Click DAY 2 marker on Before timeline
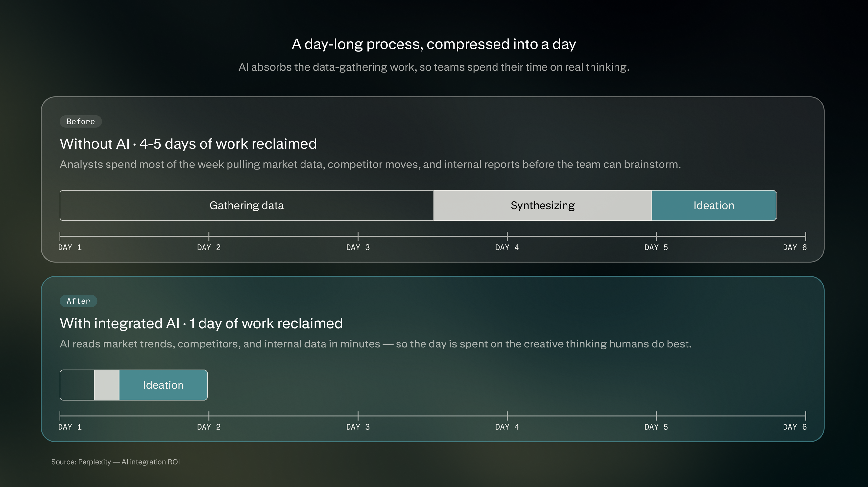The width and height of the screenshot is (868, 487). 209,247
